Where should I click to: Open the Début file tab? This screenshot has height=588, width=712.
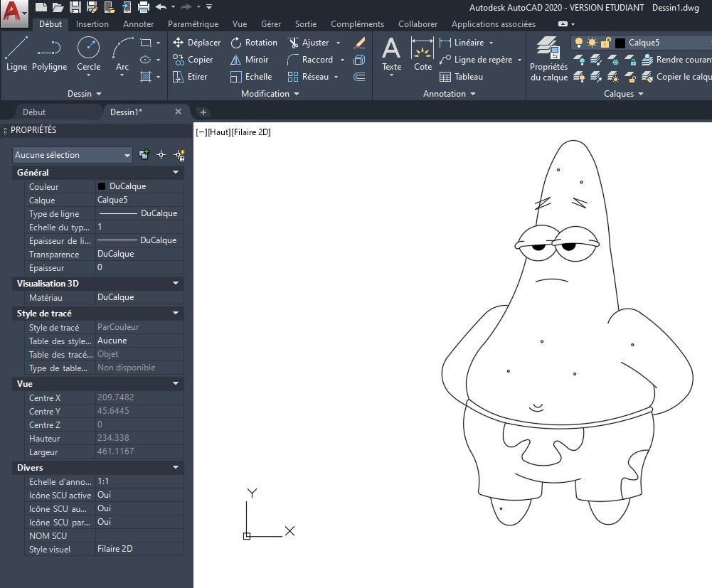pos(34,112)
